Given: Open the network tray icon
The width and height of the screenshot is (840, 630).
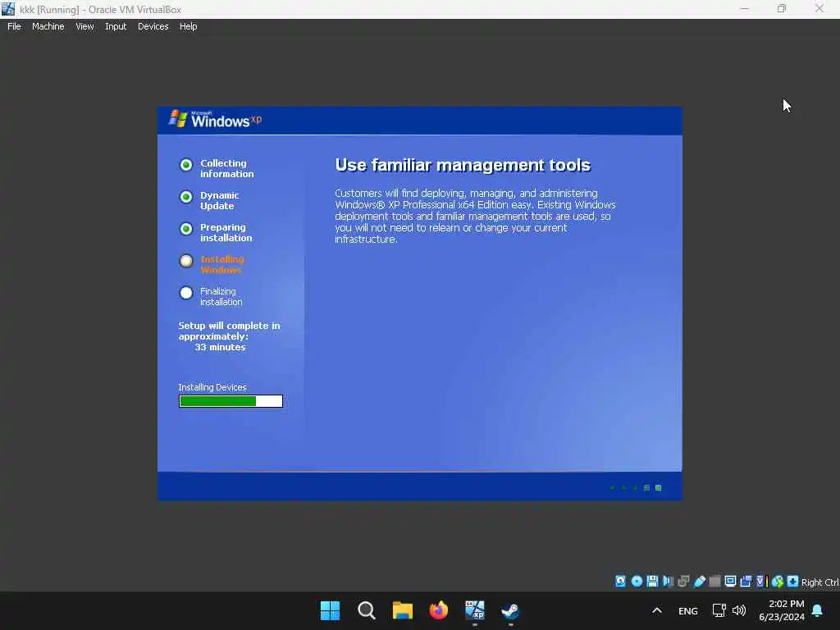Looking at the screenshot, I should point(719,610).
